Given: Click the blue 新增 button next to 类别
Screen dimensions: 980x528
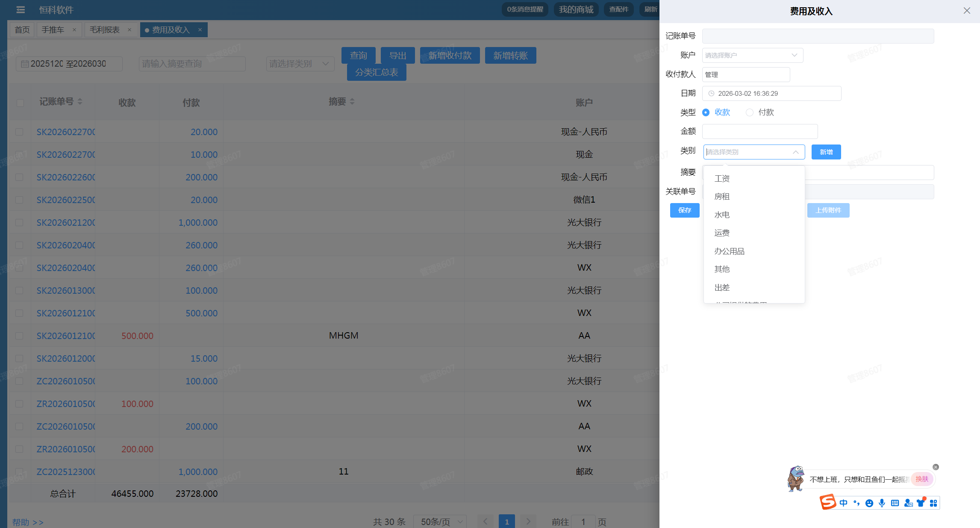Looking at the screenshot, I should click(826, 152).
